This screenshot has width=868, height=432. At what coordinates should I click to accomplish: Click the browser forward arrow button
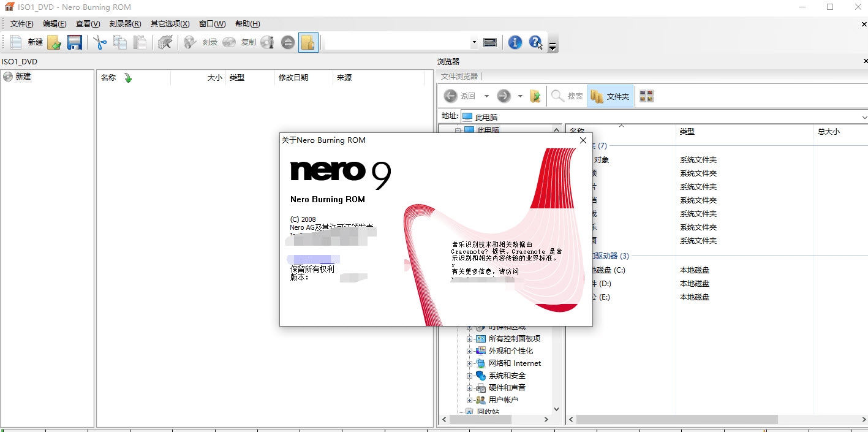pyautogui.click(x=504, y=96)
